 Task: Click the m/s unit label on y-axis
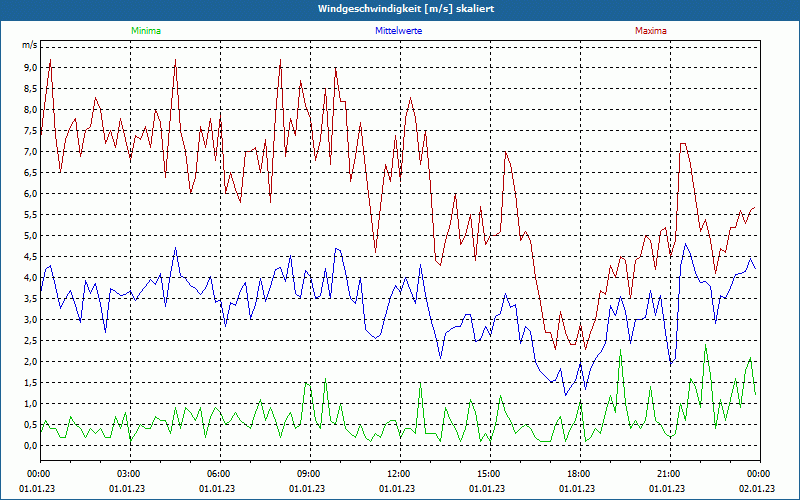(x=29, y=45)
